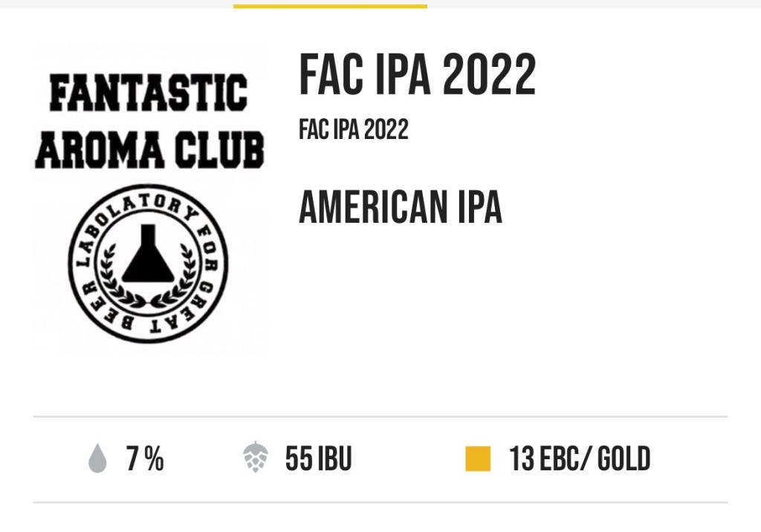This screenshot has width=761, height=532.
Task: Tap the yellow active tab indicator
Action: pos(330,6)
